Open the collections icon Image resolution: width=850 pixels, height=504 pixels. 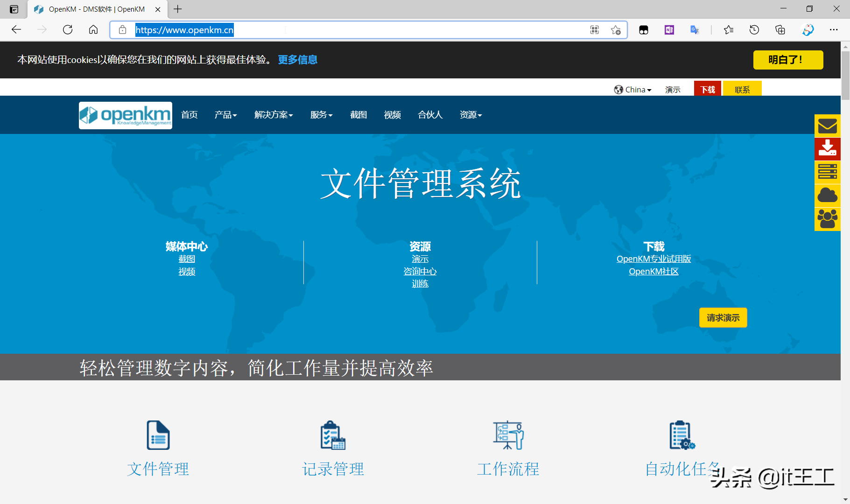pos(780,30)
